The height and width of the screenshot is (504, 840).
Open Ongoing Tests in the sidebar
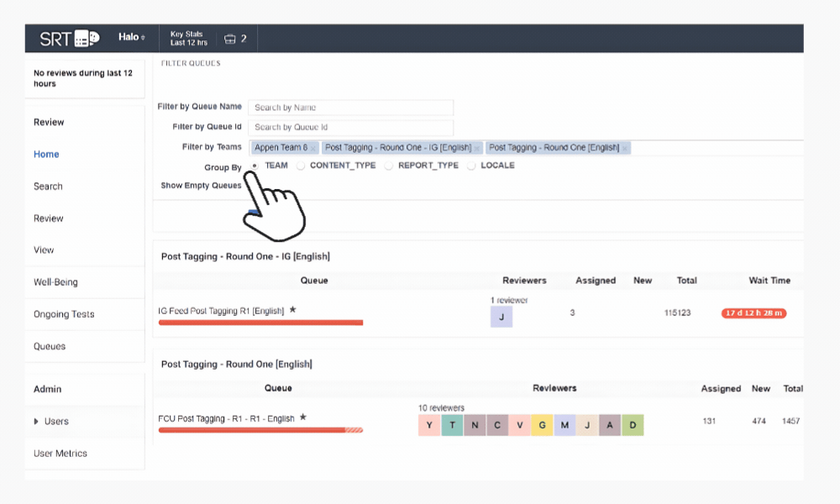tap(64, 314)
